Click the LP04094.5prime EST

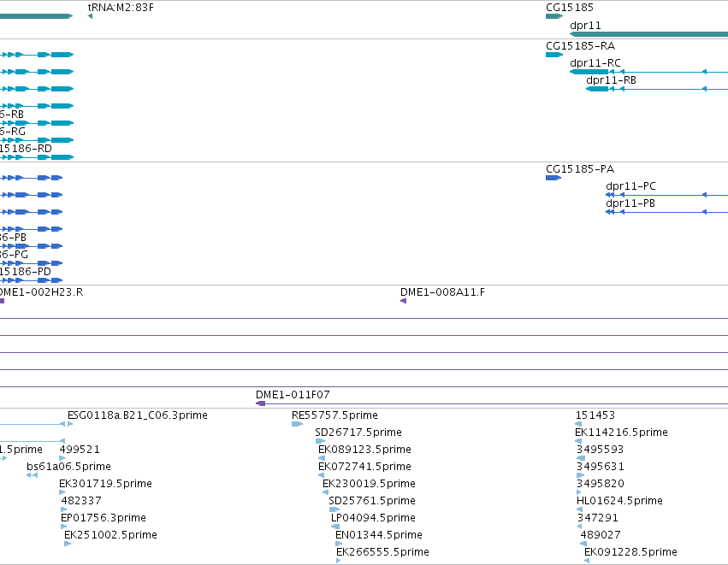373,518
